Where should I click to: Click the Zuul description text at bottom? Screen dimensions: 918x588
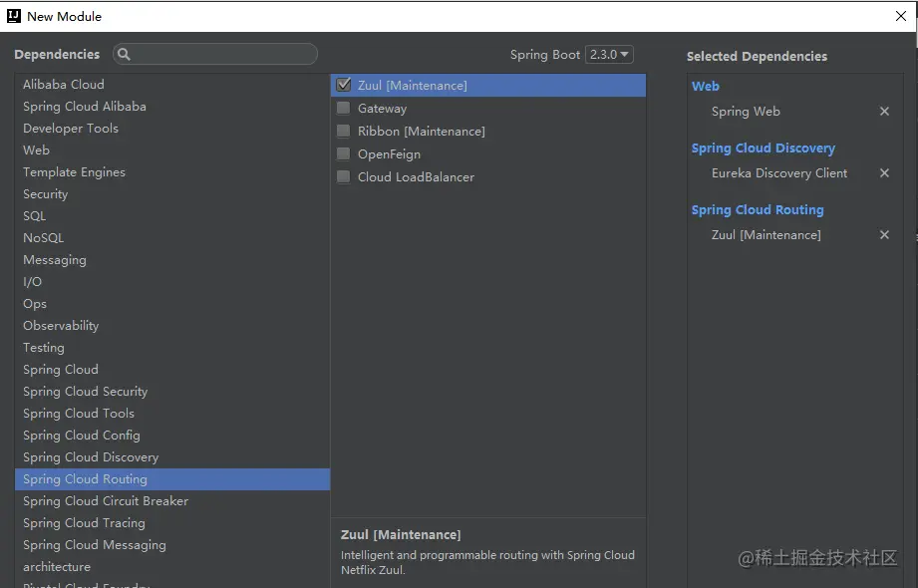pyautogui.click(x=487, y=562)
